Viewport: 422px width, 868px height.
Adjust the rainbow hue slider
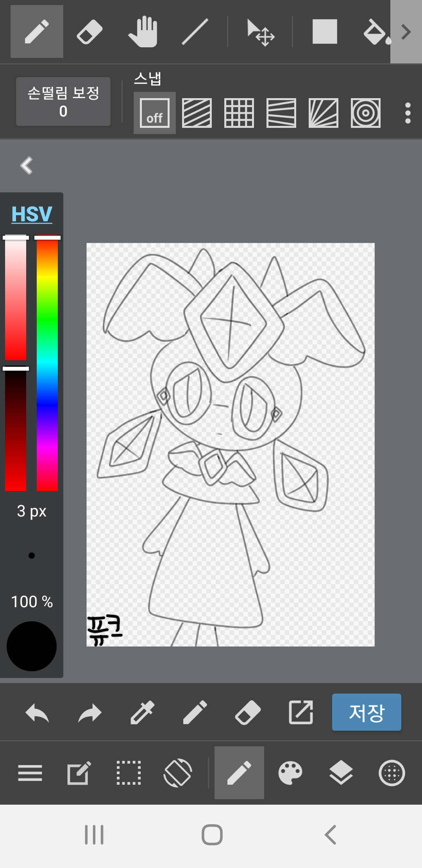click(47, 364)
